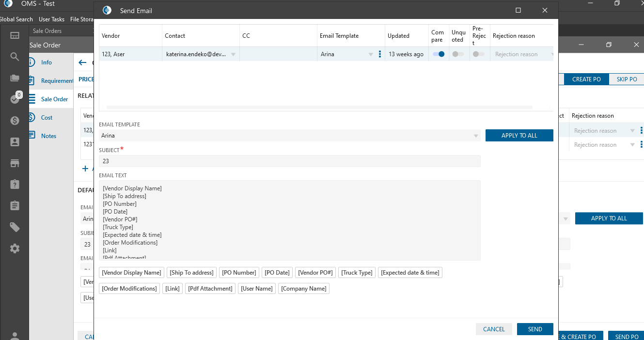Click the plus add icon under vendor list
The width and height of the screenshot is (644, 340).
click(85, 169)
